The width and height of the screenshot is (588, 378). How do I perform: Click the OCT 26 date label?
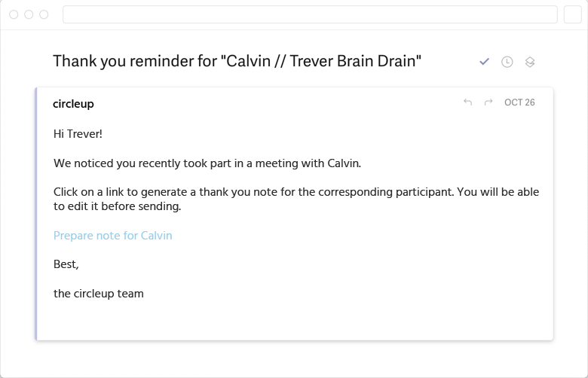point(519,102)
